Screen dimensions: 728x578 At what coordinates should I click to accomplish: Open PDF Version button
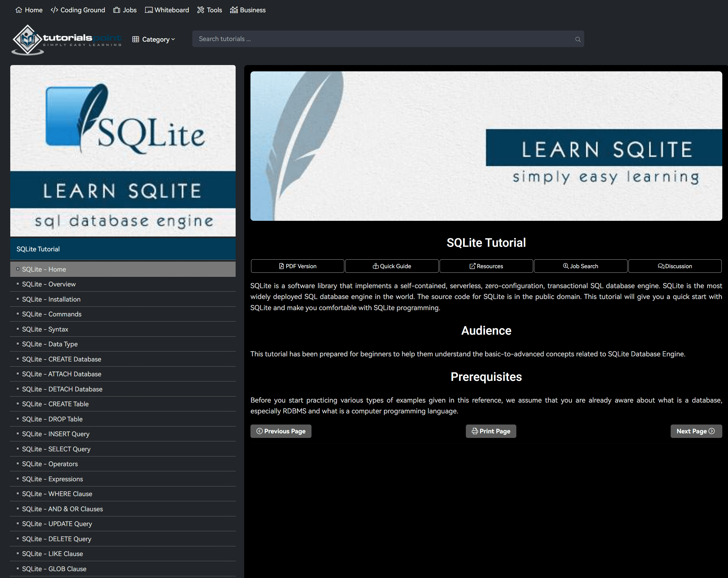298,266
